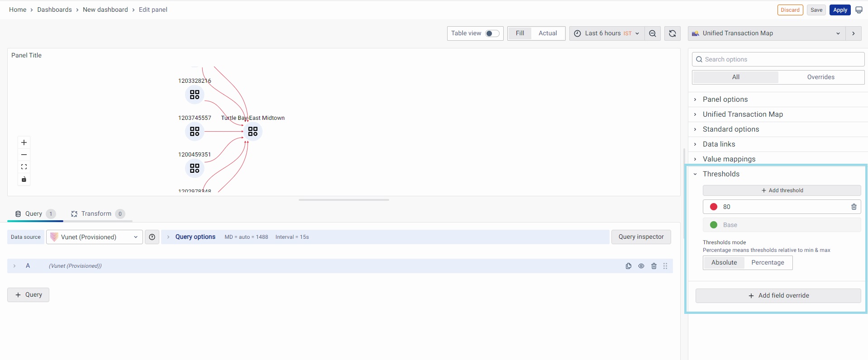Click the Apply button
The width and height of the screenshot is (868, 360).
pyautogui.click(x=840, y=10)
